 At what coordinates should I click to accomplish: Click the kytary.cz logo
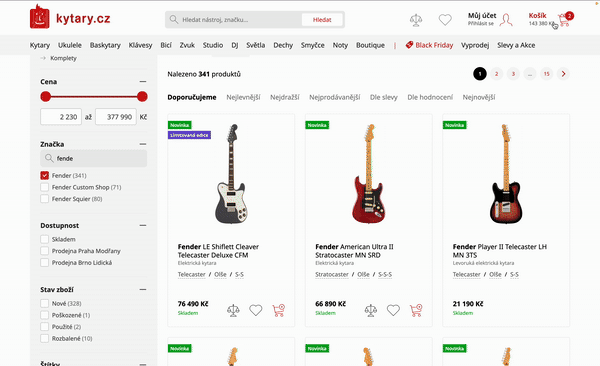(70, 17)
